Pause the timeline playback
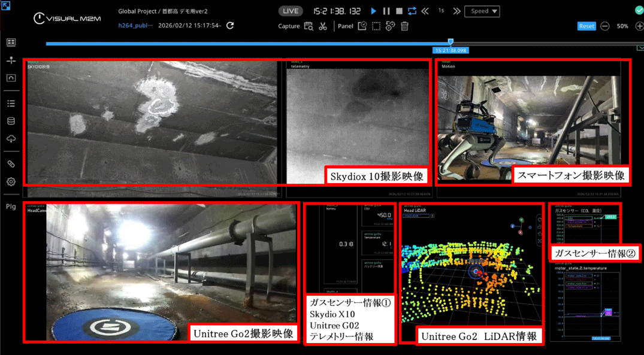Image resolution: width=644 pixels, height=355 pixels. 386,11
